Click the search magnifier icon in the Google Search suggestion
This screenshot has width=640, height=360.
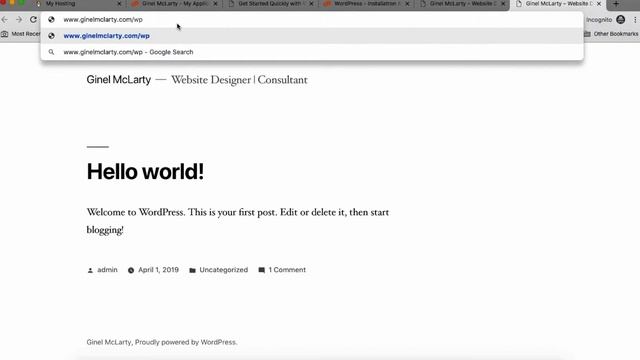(x=51, y=52)
